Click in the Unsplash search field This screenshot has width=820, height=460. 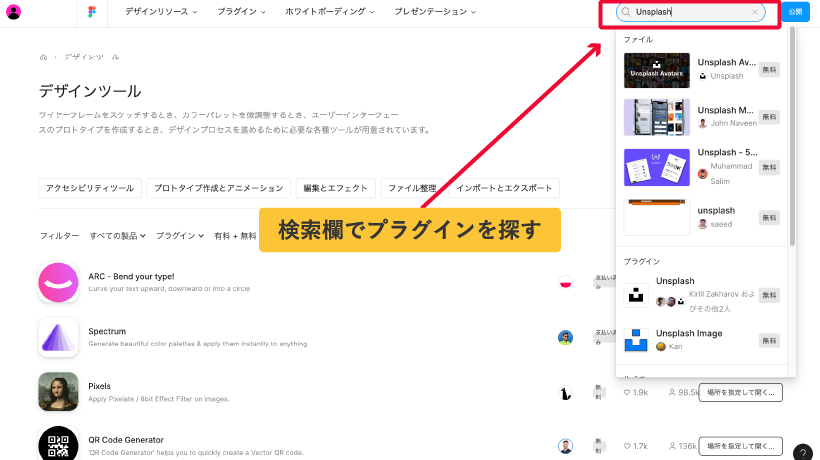click(690, 12)
